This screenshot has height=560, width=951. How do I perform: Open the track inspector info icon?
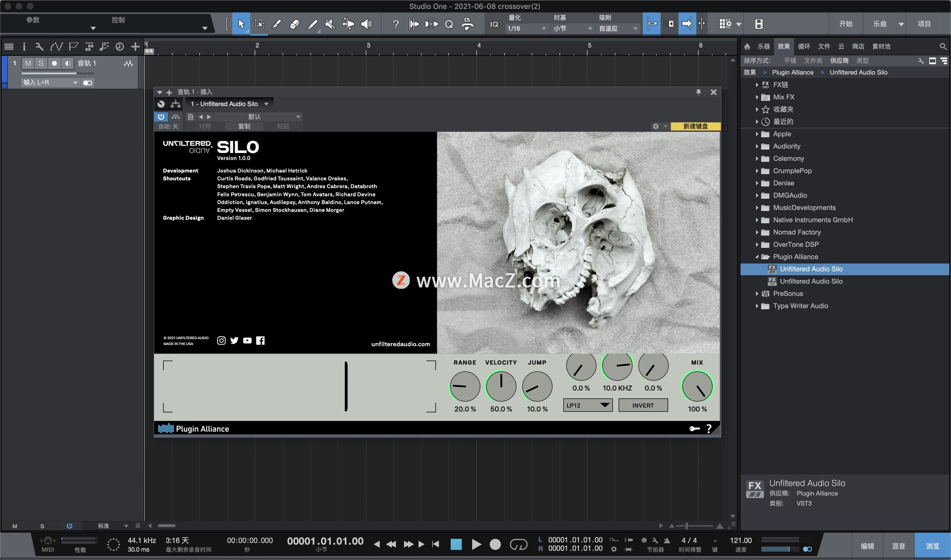pyautogui.click(x=24, y=47)
